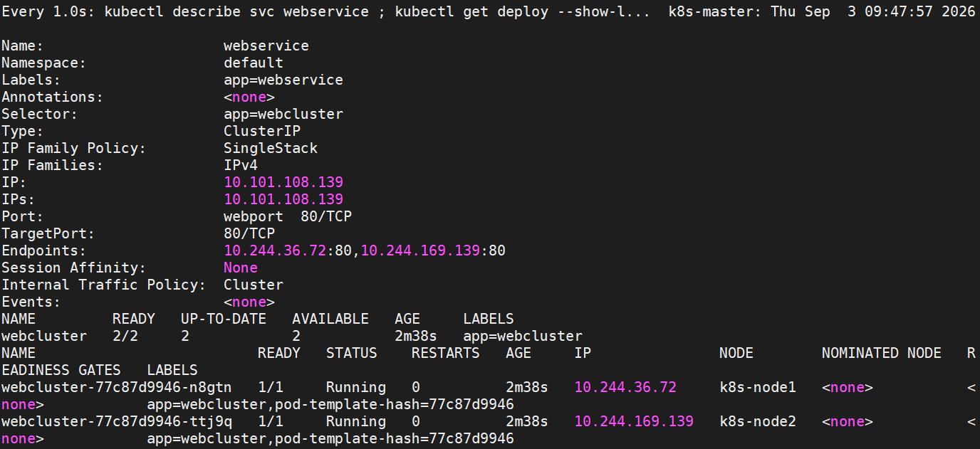Click the SingleStack policy value
Image resolution: width=980 pixels, height=449 pixels.
point(271,148)
